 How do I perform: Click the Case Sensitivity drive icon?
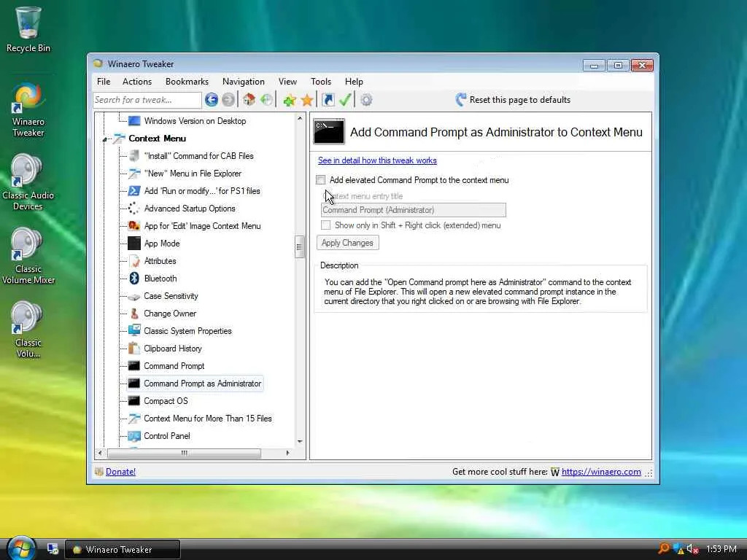134,296
